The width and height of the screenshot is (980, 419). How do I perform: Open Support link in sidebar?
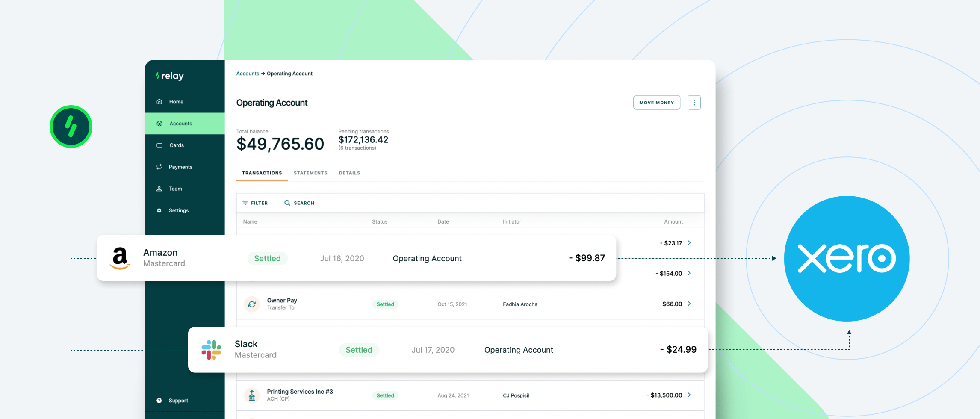[x=178, y=401]
